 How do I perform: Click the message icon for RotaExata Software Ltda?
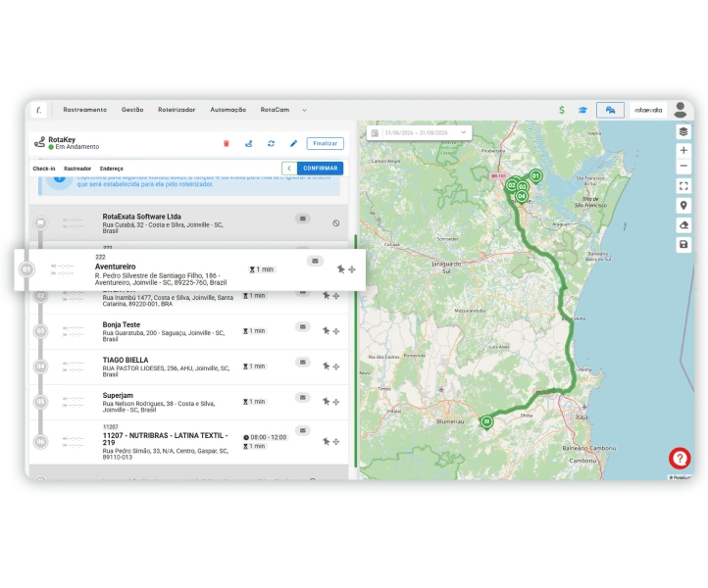pyautogui.click(x=303, y=219)
